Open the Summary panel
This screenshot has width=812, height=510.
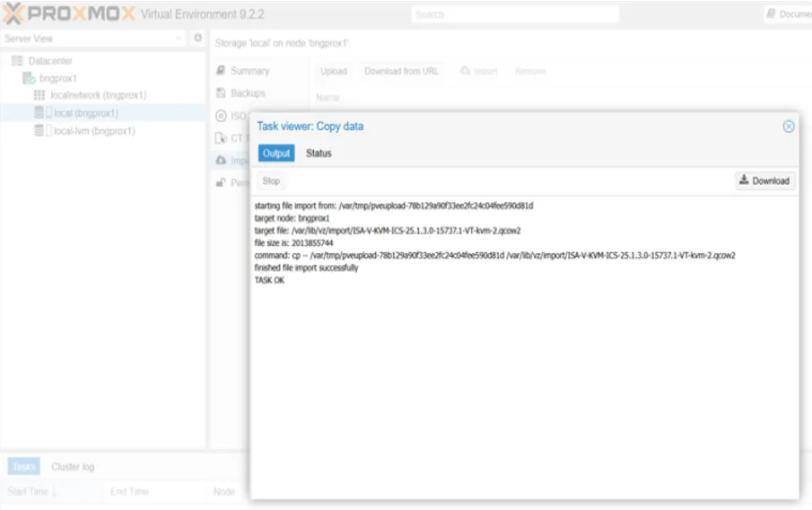249,71
